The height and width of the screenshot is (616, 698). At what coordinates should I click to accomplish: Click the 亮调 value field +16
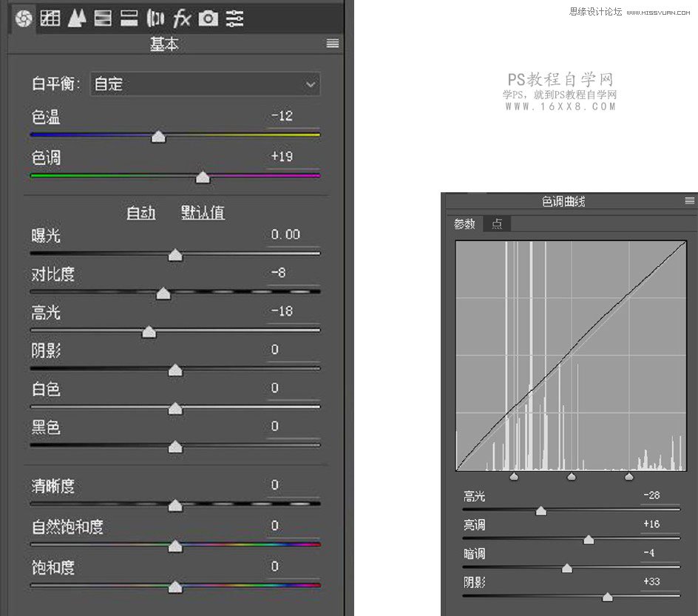[x=660, y=524]
